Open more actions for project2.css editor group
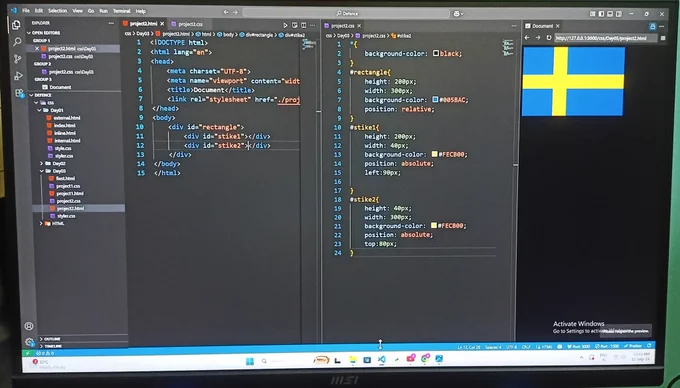The image size is (680, 388). pos(514,26)
